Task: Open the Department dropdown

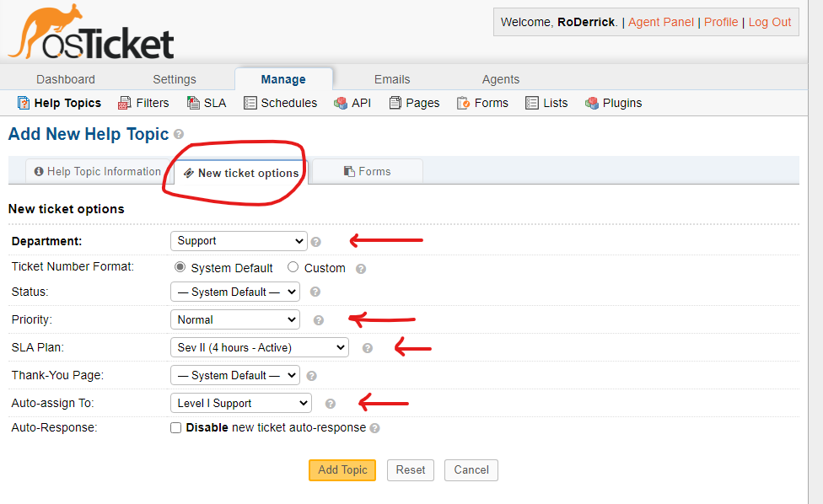Action: [239, 241]
